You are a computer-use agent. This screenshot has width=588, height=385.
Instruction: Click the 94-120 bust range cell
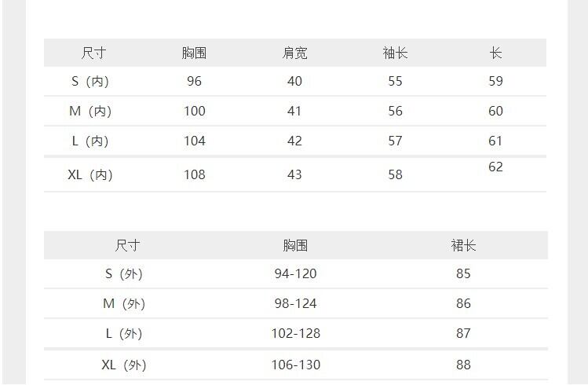pos(295,273)
